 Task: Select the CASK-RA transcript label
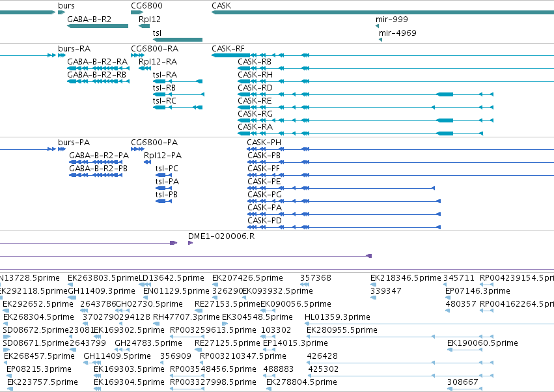click(x=255, y=126)
